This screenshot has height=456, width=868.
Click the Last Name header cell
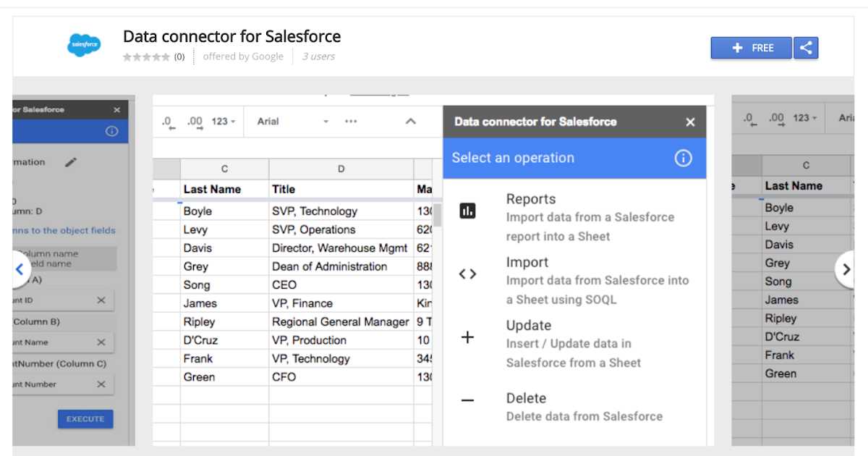[x=224, y=190]
